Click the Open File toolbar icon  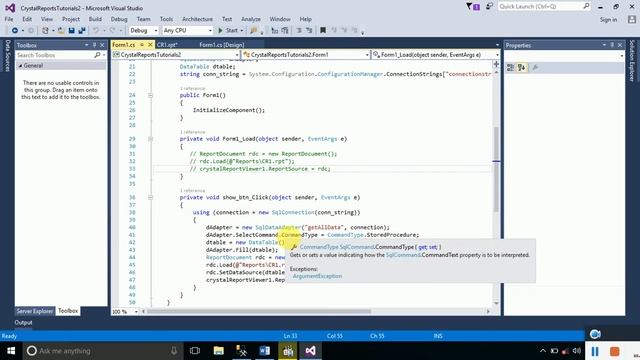(61, 31)
